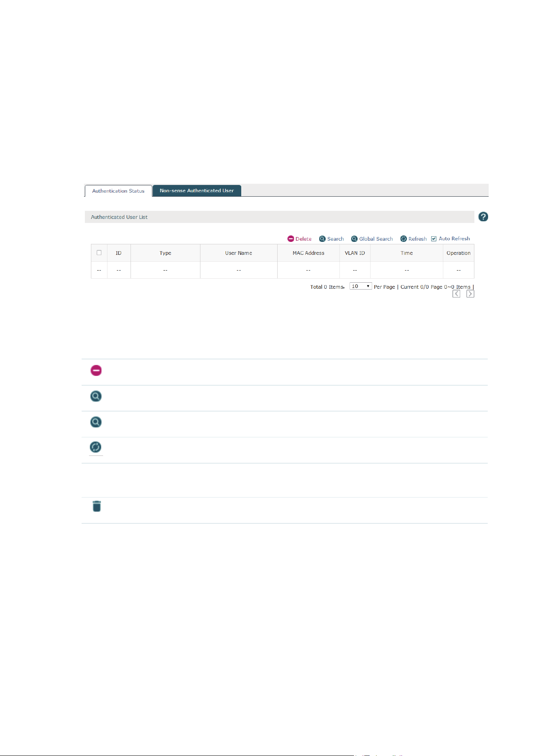
Task: Click the MAC Address column header
Action: pos(308,253)
